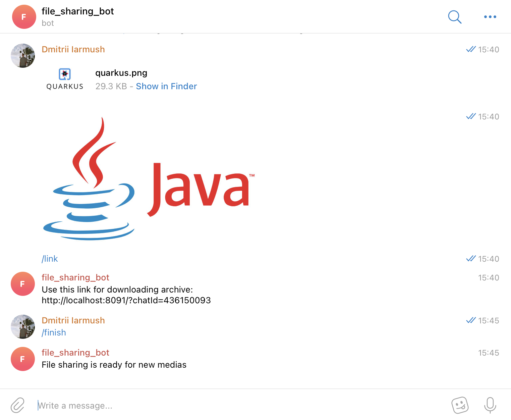
Task: Click Dmitrii Iarmush avatar next to /finish
Action: point(23,327)
